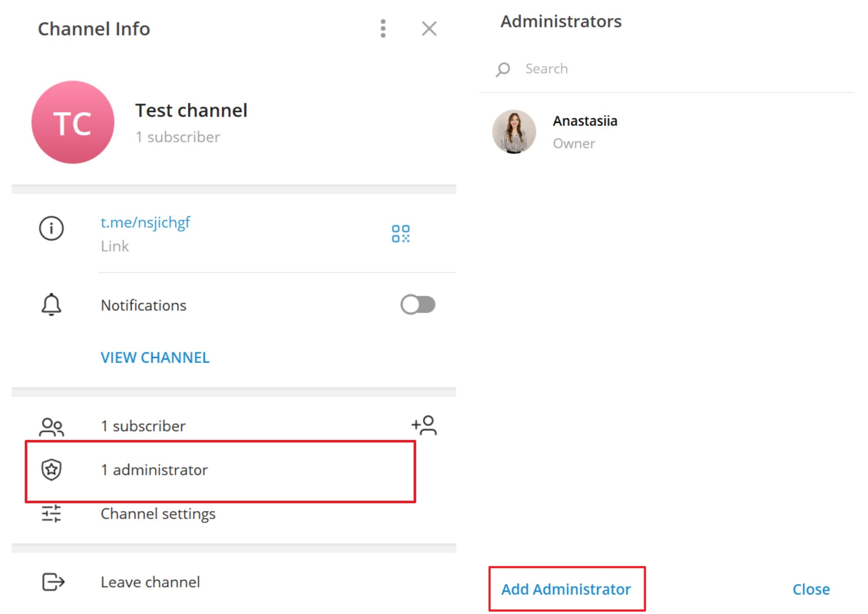Open Channel settings

[x=158, y=514]
